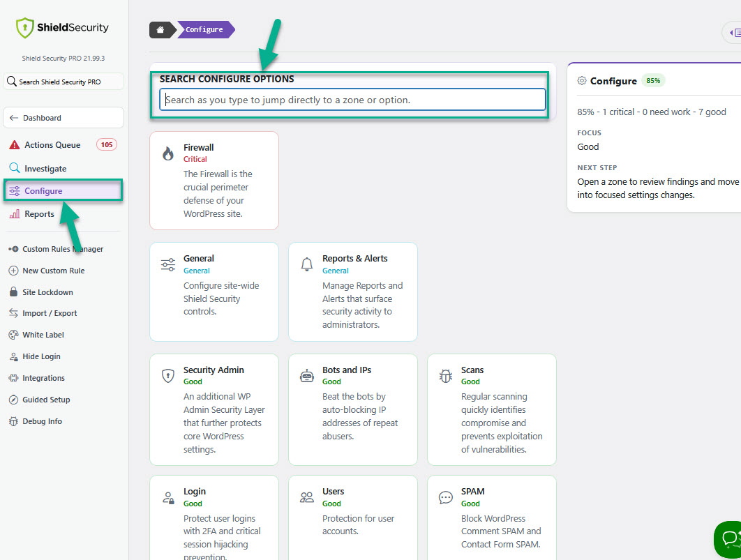Click the General sliders icon in card
Image resolution: width=741 pixels, height=560 pixels.
(167, 264)
